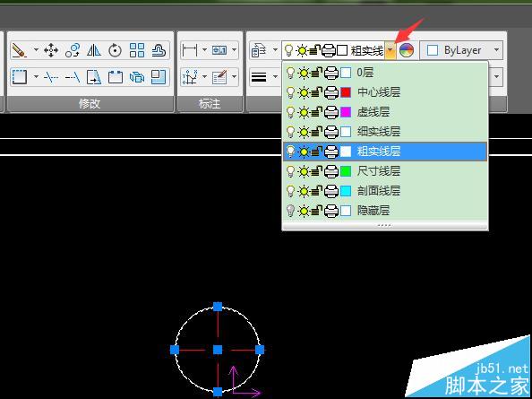Select the 隐藏层 layer entry
Viewport: 532px width, 399px height.
(385, 211)
